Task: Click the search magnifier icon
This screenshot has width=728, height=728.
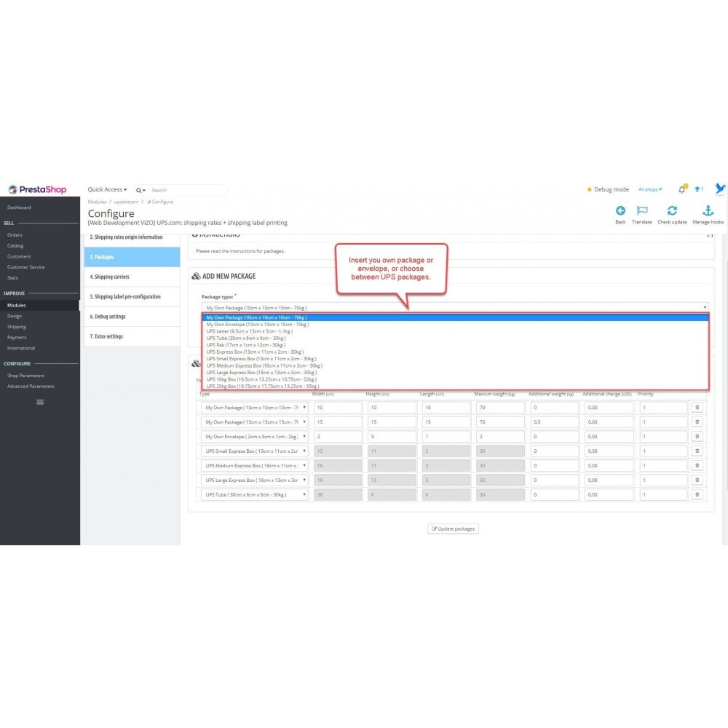Action: (x=138, y=190)
